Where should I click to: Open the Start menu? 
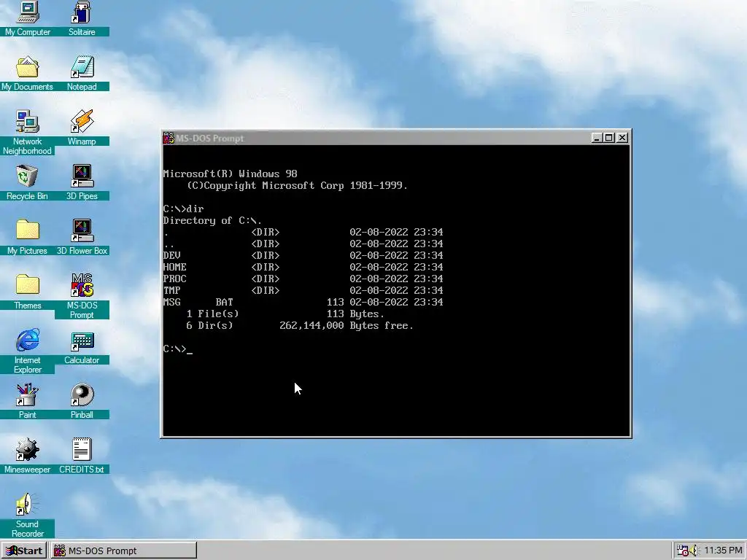(x=24, y=551)
